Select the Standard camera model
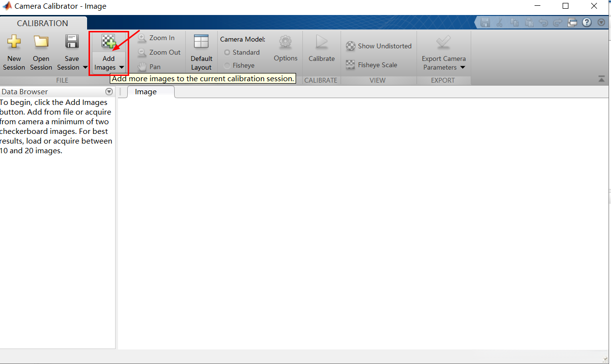This screenshot has height=364, width=611. pyautogui.click(x=242, y=52)
